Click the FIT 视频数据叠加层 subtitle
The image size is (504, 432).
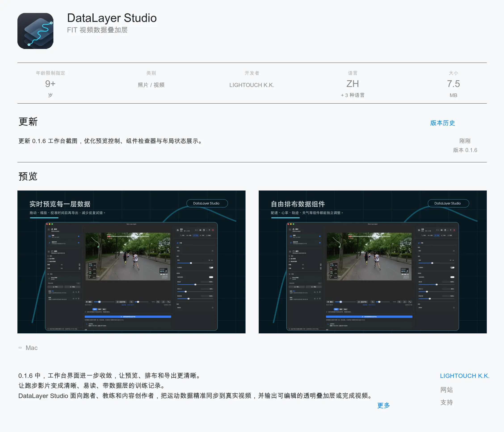(97, 30)
